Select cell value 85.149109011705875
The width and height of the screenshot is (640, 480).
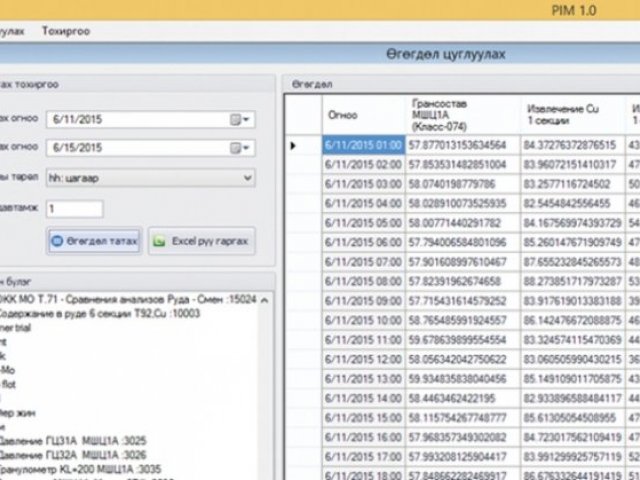573,379
